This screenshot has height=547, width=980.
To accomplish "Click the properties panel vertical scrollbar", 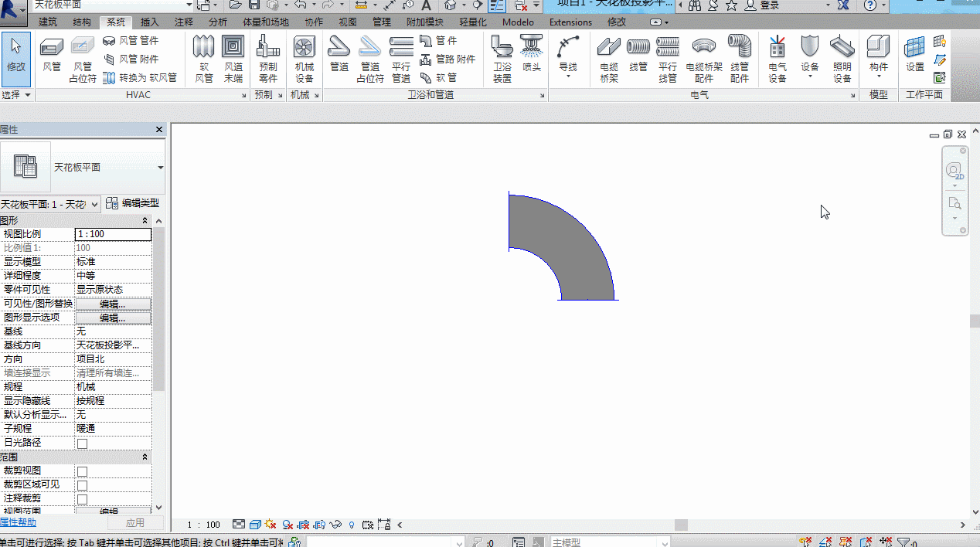I will point(159,309).
